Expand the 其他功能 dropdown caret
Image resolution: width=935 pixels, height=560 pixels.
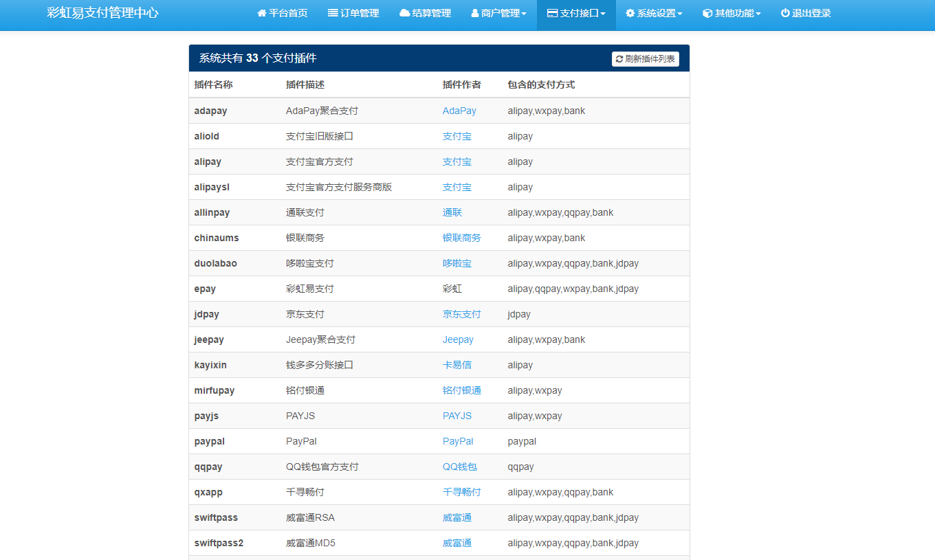click(x=758, y=14)
